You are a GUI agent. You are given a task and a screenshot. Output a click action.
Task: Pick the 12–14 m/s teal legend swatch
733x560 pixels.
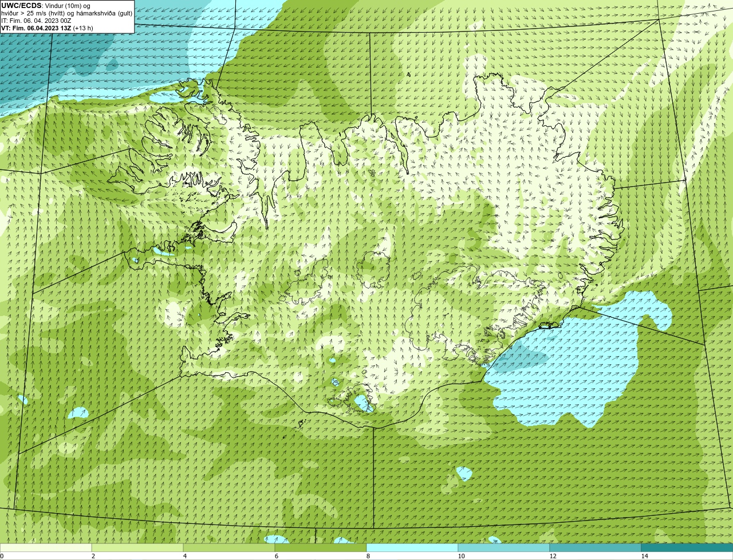tap(596, 547)
